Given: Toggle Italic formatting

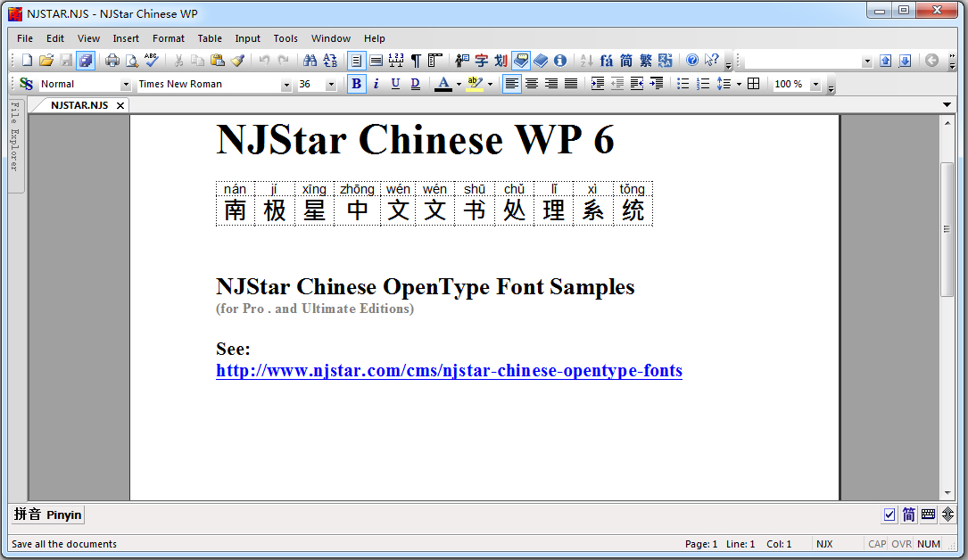Looking at the screenshot, I should 376,84.
